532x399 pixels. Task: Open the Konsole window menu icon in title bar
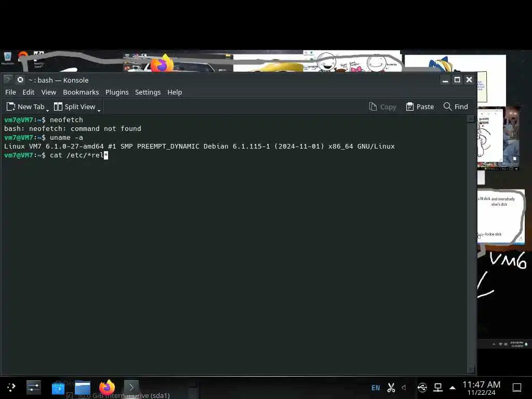coord(8,79)
